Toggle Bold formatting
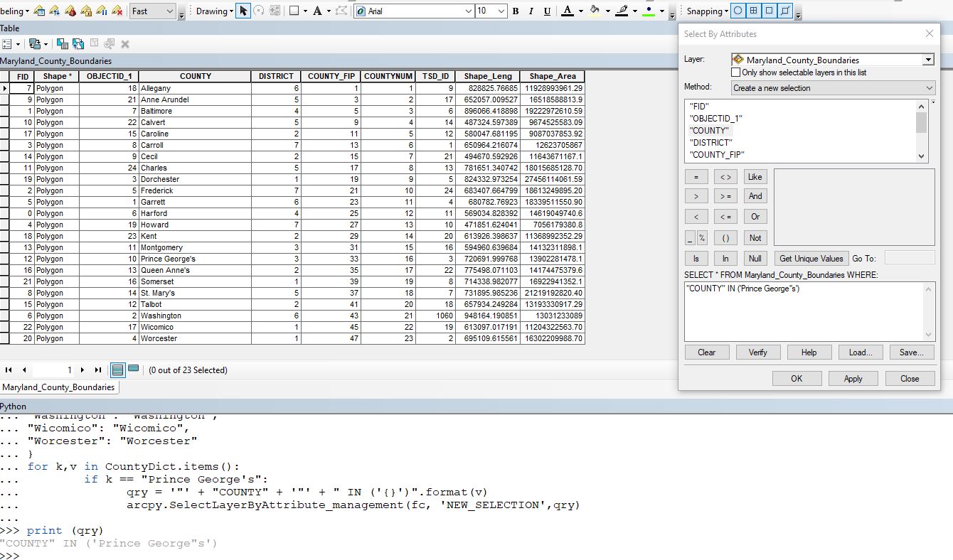Viewport: 953px width, 560px height. (x=516, y=11)
